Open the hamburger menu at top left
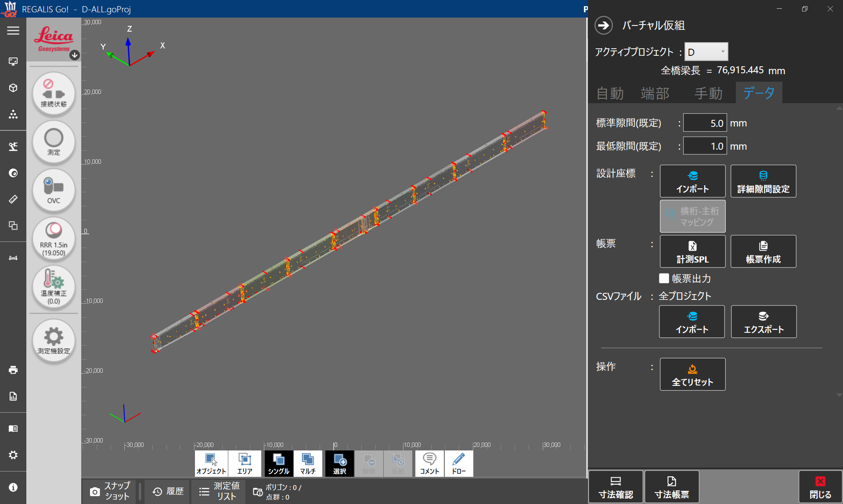 pos(13,31)
